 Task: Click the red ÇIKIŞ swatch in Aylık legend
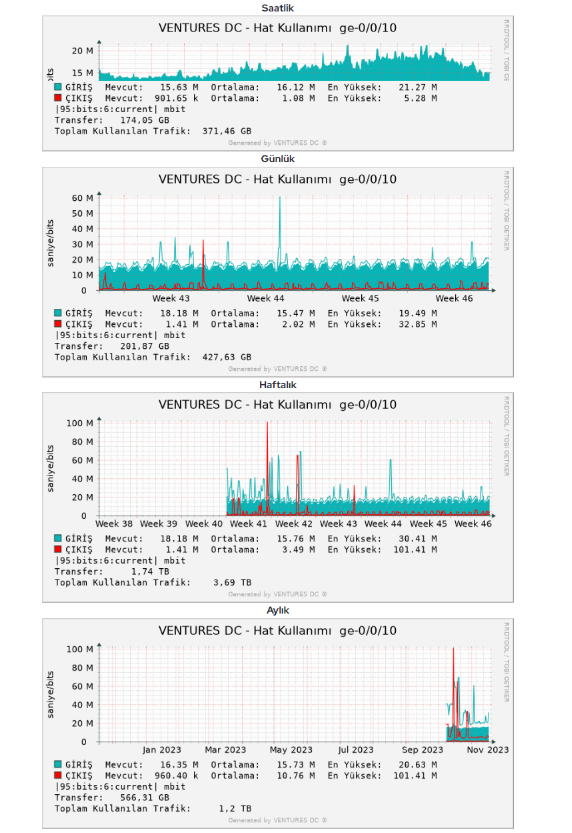[58, 775]
